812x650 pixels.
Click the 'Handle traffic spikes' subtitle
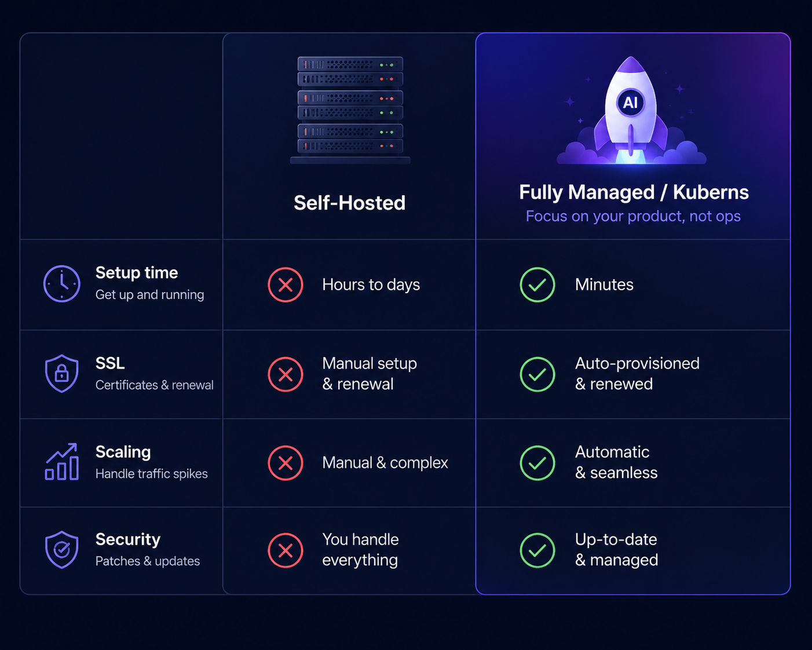tap(151, 474)
